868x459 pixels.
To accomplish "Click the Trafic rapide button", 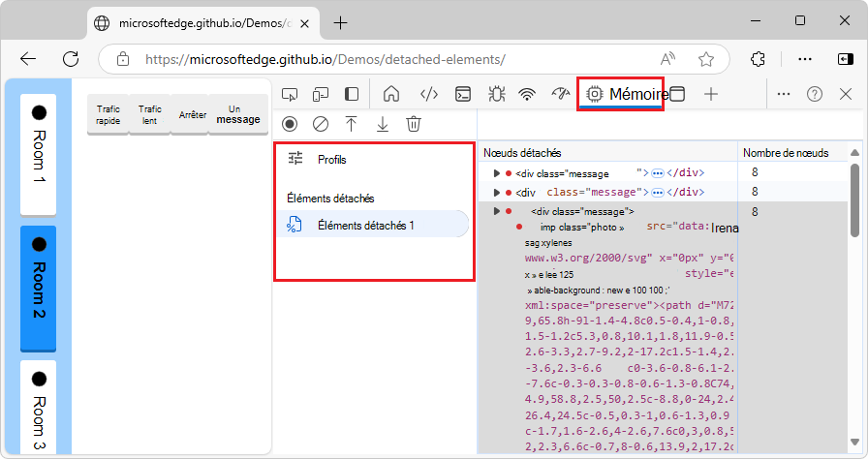I will tap(108, 114).
